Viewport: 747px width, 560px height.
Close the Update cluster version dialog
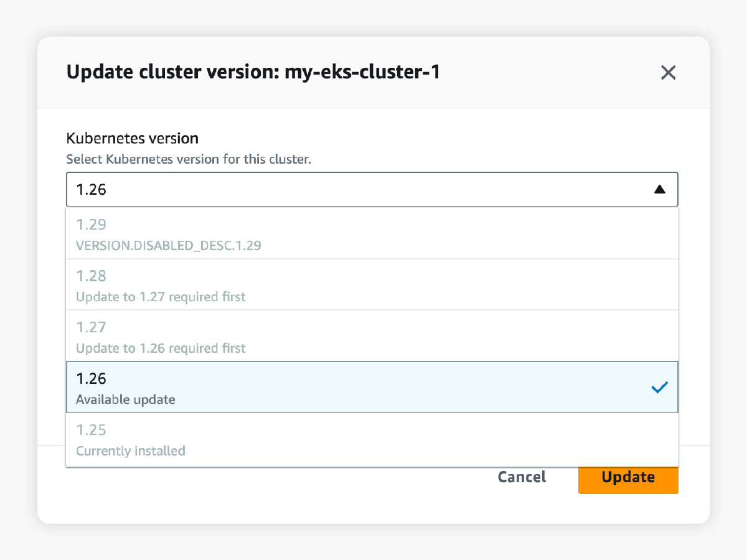(668, 73)
